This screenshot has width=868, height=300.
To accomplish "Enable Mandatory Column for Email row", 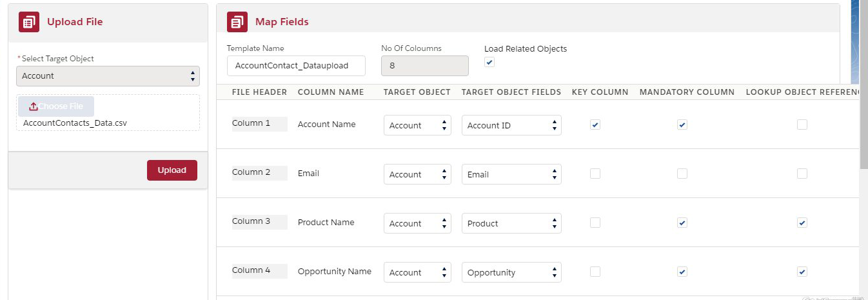I will point(682,174).
